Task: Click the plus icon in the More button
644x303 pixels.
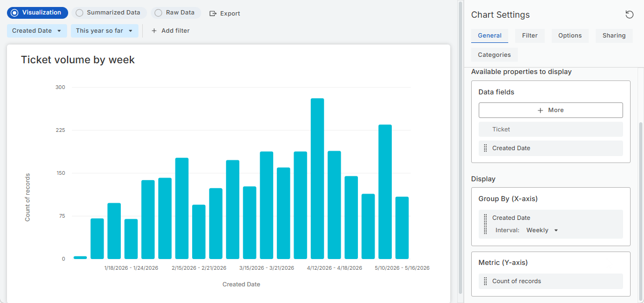Action: (x=541, y=110)
